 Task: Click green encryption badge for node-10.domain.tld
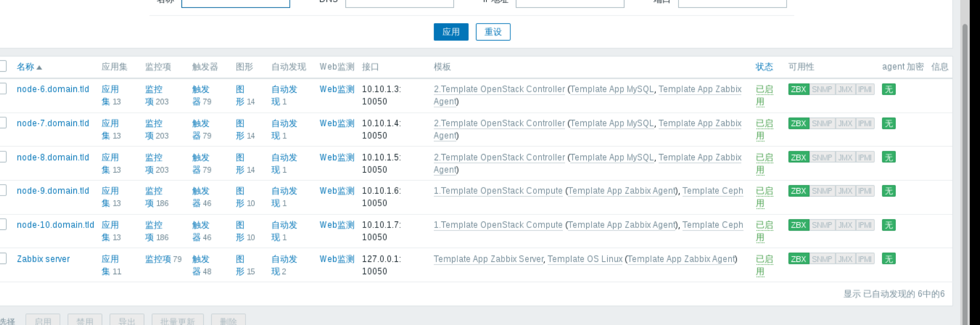pos(888,225)
